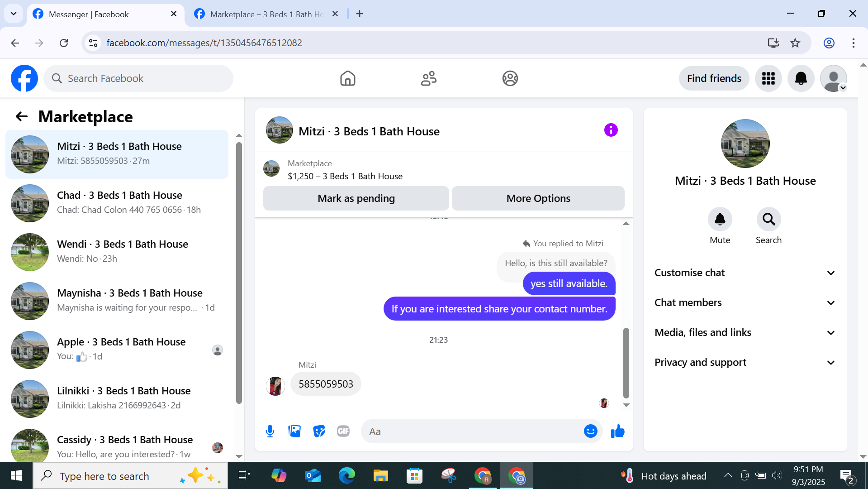868x489 pixels.
Task: Close the Marketplace tab
Action: [335, 14]
